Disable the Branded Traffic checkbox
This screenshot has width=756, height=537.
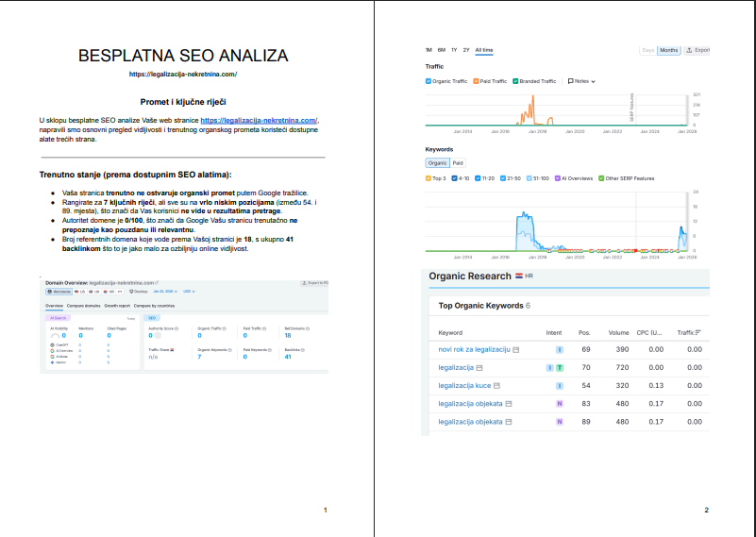coord(515,81)
